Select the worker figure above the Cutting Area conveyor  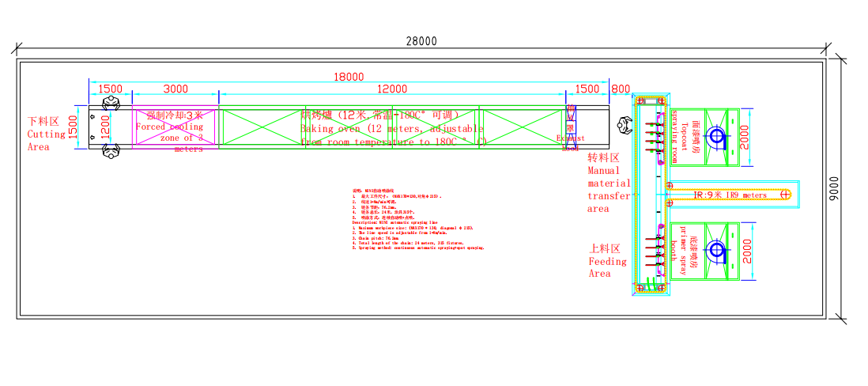pyautogui.click(x=111, y=103)
